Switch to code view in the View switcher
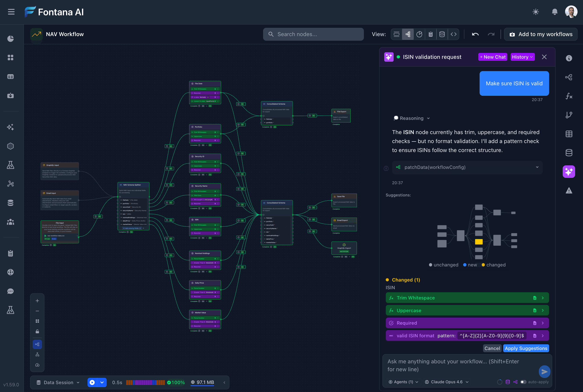The width and height of the screenshot is (583, 392). [x=454, y=34]
